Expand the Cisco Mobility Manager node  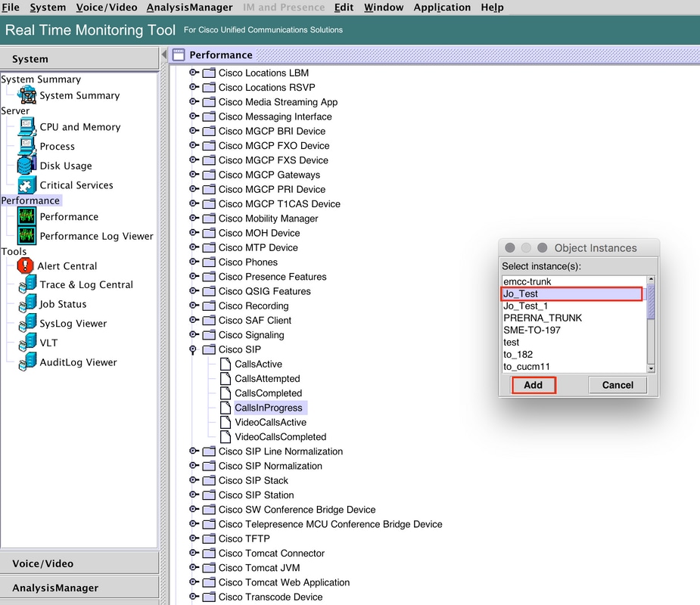tap(194, 218)
